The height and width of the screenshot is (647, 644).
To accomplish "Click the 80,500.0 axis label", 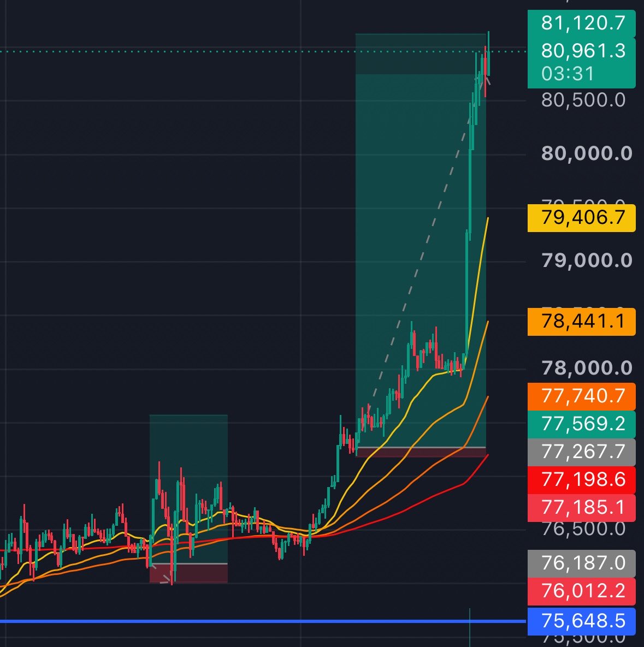I will (x=583, y=100).
